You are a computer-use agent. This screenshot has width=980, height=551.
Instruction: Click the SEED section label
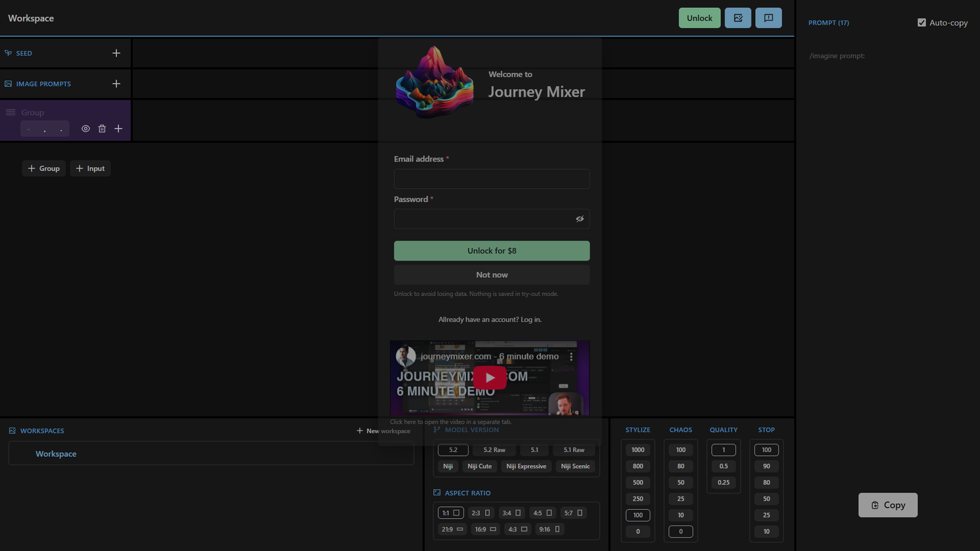point(24,53)
